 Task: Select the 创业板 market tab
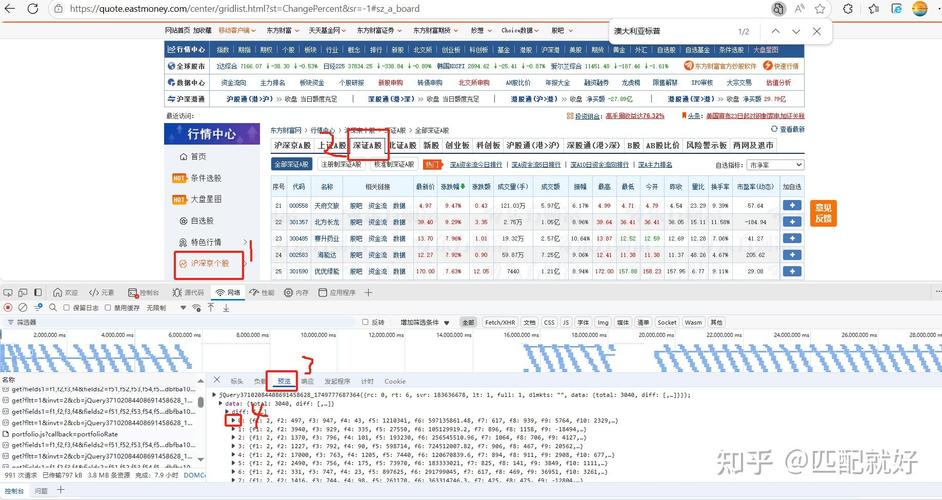[457, 145]
